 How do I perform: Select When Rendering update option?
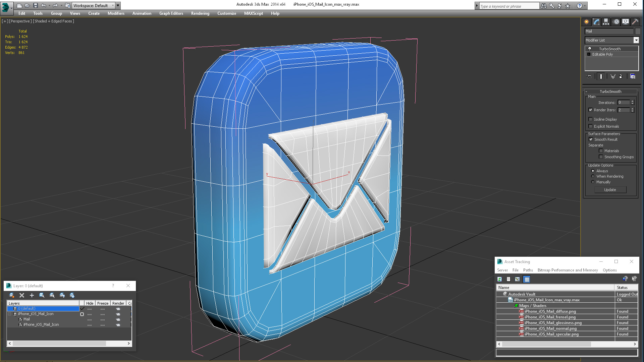click(x=593, y=176)
